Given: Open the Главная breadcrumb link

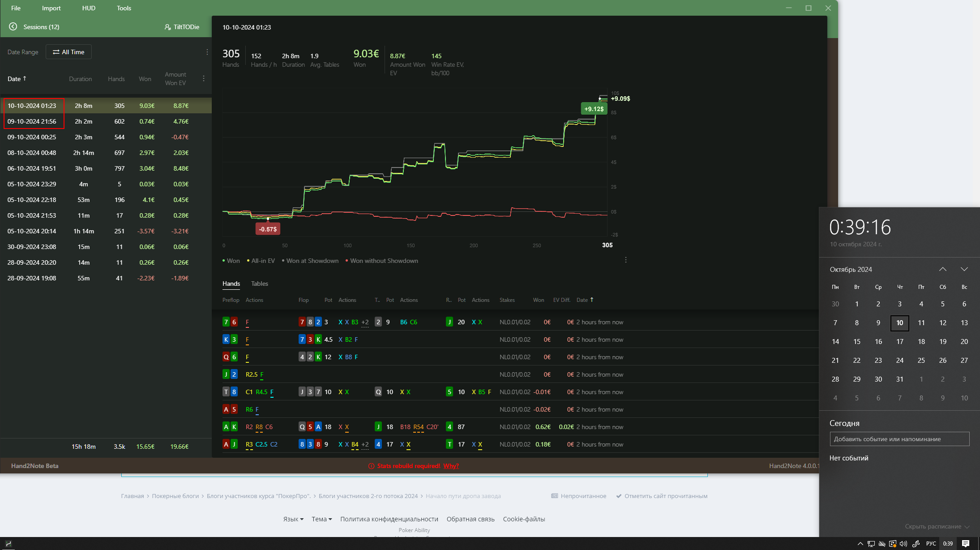Looking at the screenshot, I should click(133, 496).
